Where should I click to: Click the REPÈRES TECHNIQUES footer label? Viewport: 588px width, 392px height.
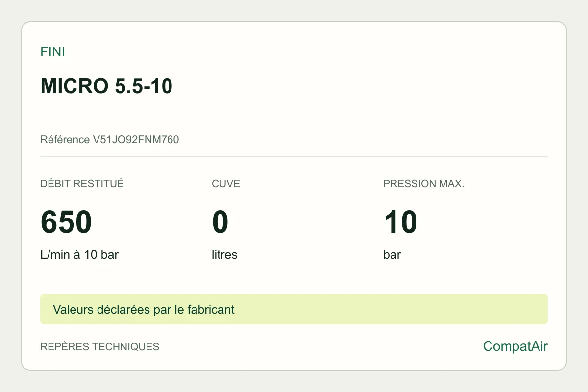coord(99,347)
